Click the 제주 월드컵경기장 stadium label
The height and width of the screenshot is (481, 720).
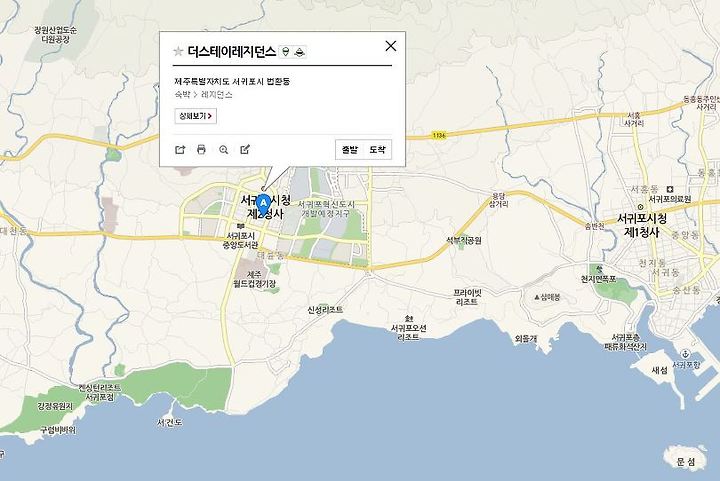(x=254, y=279)
